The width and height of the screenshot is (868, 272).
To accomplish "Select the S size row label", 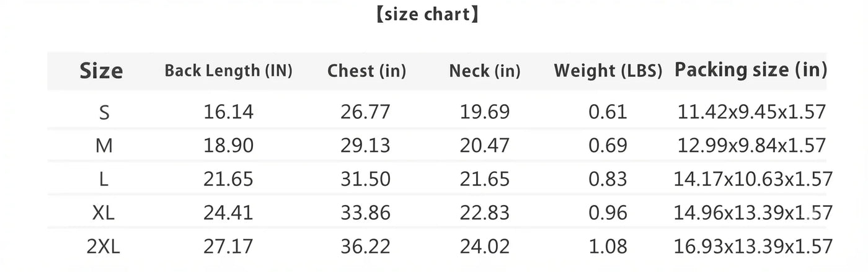I will [x=104, y=112].
